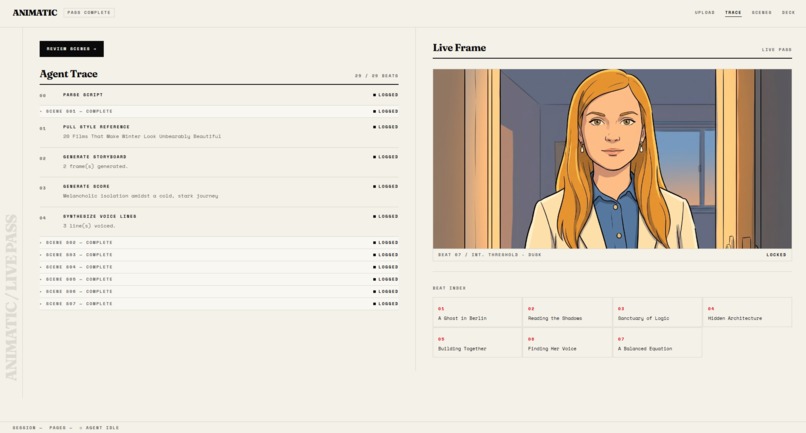Open beat 06 Finding Her Voice
This screenshot has height=433, width=806.
point(567,342)
